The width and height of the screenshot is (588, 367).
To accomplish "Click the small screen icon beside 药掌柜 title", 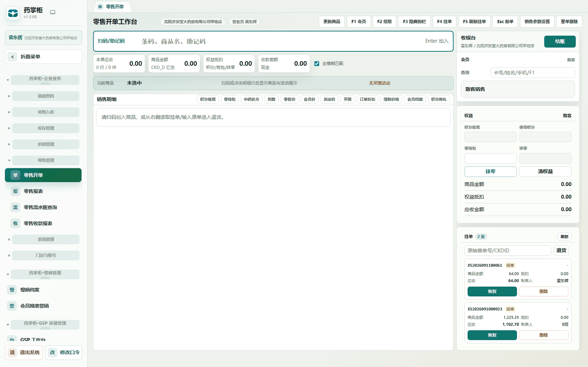I will [x=53, y=12].
